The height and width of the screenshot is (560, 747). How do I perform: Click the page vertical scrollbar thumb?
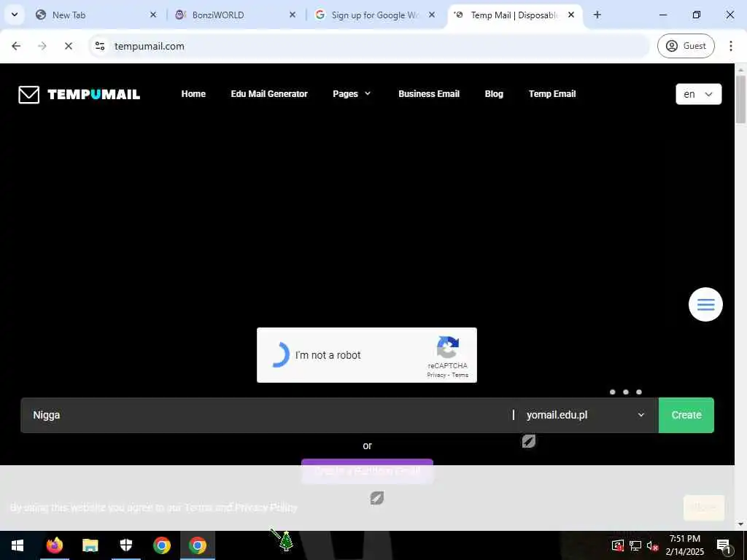point(740,99)
